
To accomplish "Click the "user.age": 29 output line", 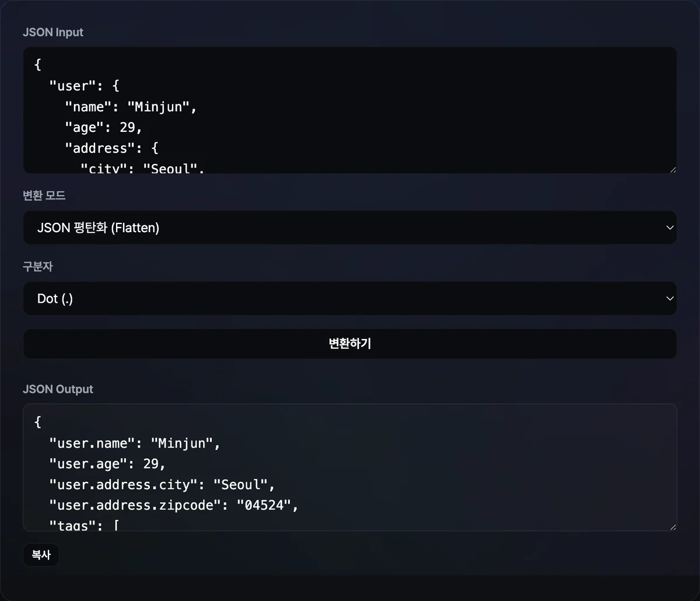I will [107, 464].
